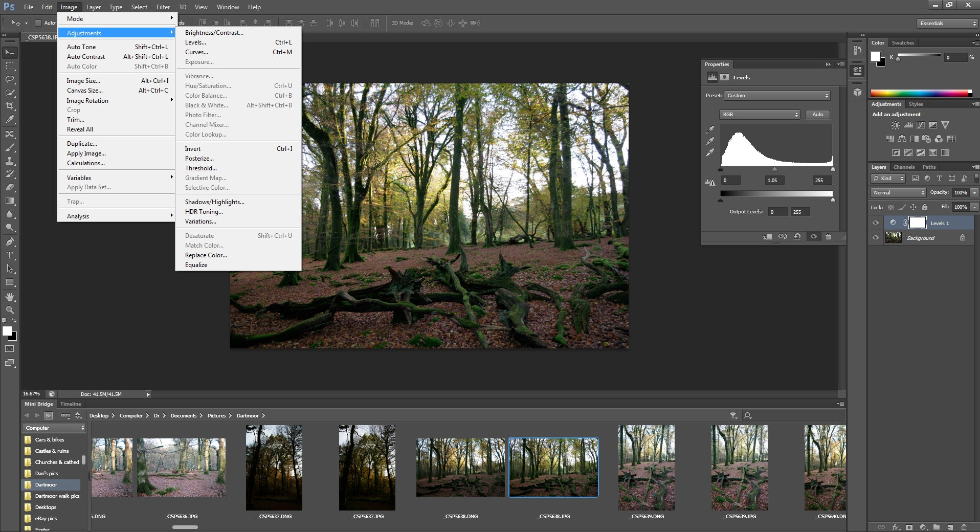Screen dimensions: 980x532
Task: Choose Brightness/Contrast from Adjustments submenu
Action: [x=214, y=33]
